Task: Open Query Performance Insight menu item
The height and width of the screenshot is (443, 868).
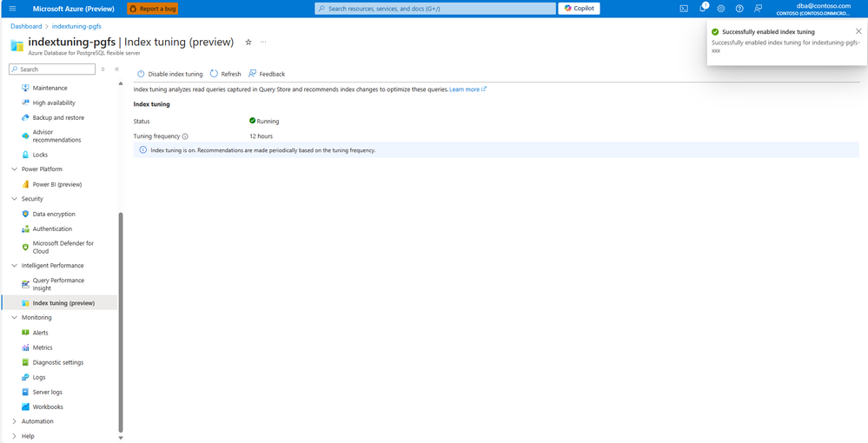Action: click(59, 284)
